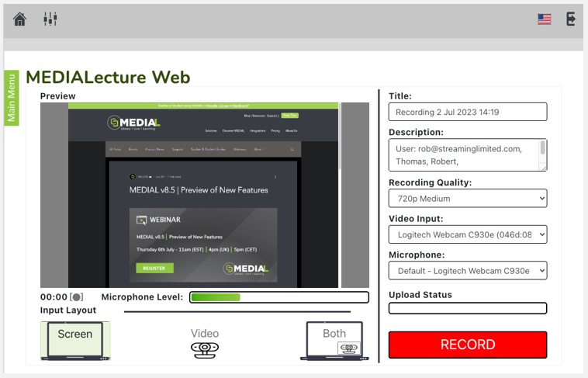Viewport: 588px width, 378px height.
Task: Click the Upload Status label
Action: pyautogui.click(x=420, y=295)
